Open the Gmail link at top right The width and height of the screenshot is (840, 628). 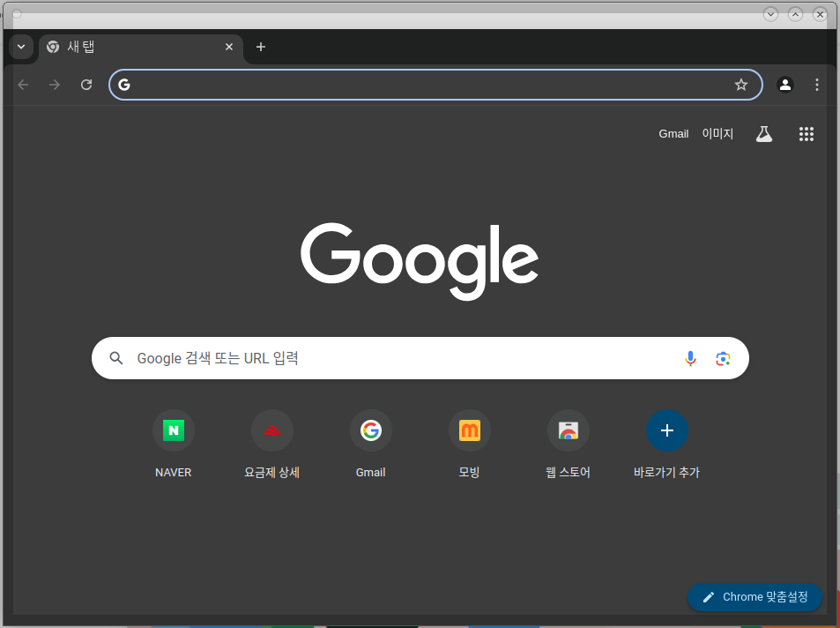(673, 134)
